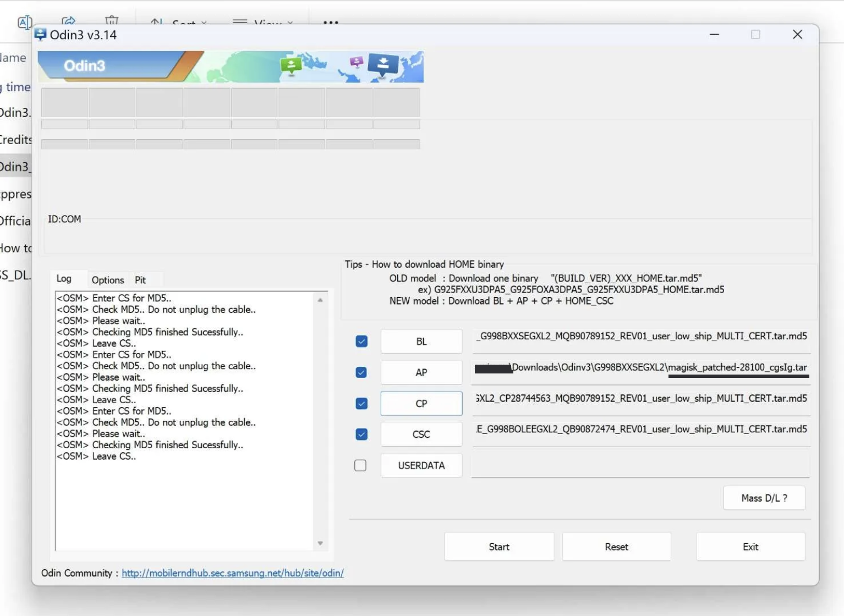Click the Share icon in File Explorer toolbar
Viewport: 844px width, 616px height.
69,21
